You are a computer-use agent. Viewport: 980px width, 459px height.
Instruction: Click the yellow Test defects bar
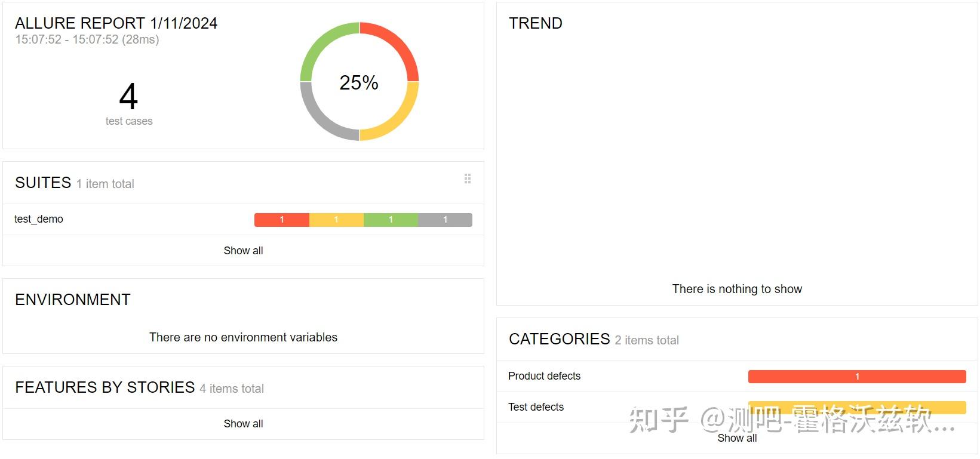coord(856,406)
